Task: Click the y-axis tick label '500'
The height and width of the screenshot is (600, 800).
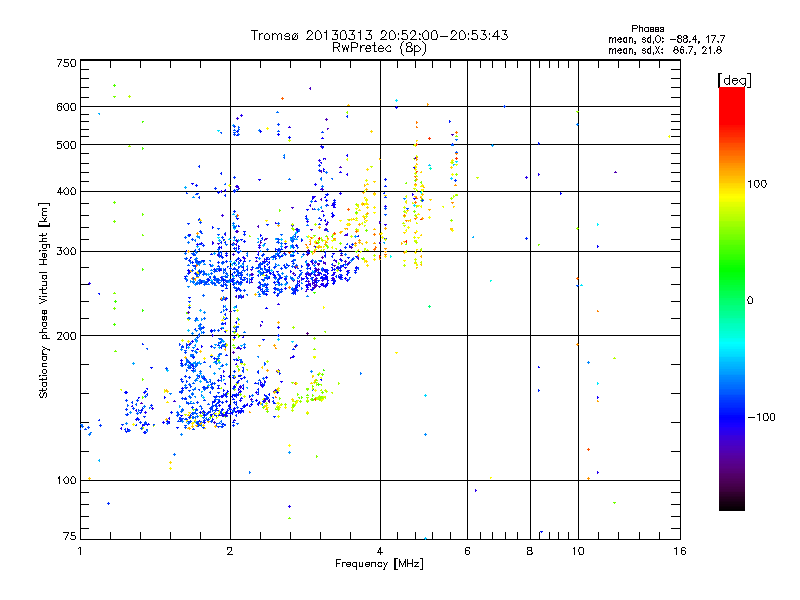Action: (67, 145)
